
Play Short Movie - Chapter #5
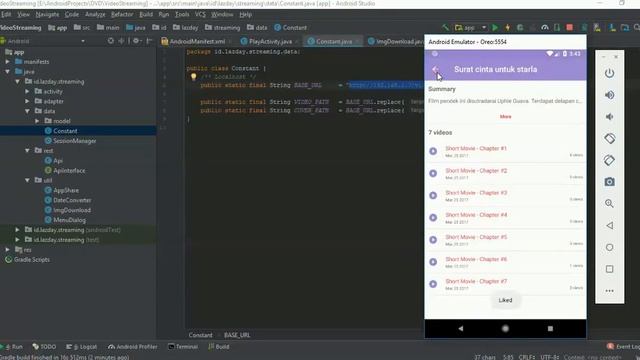(433, 240)
